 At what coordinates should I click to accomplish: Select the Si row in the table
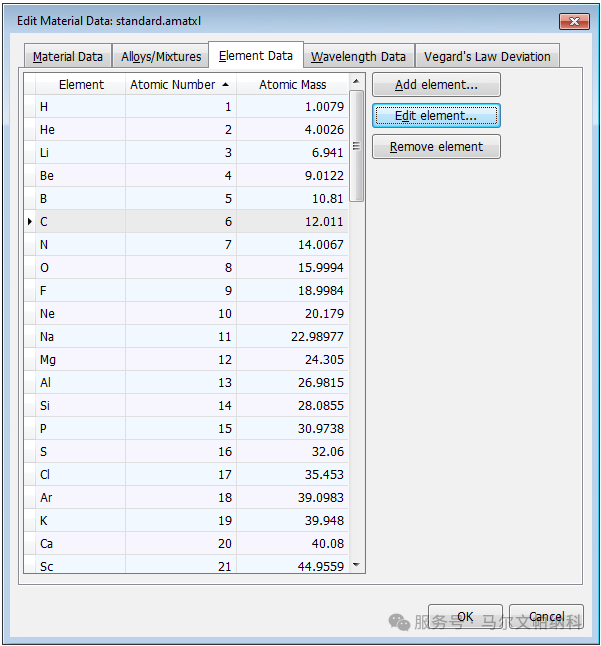point(186,406)
